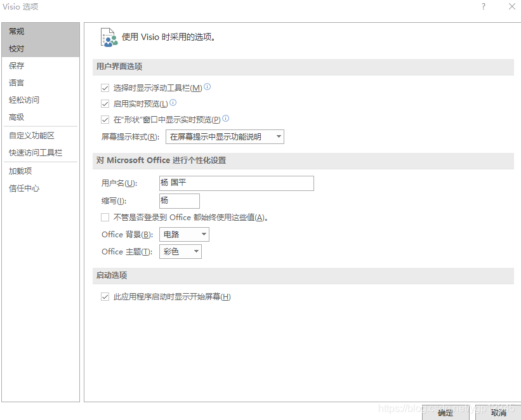Open 信任中心 settings
The height and width of the screenshot is (420, 521).
point(41,188)
